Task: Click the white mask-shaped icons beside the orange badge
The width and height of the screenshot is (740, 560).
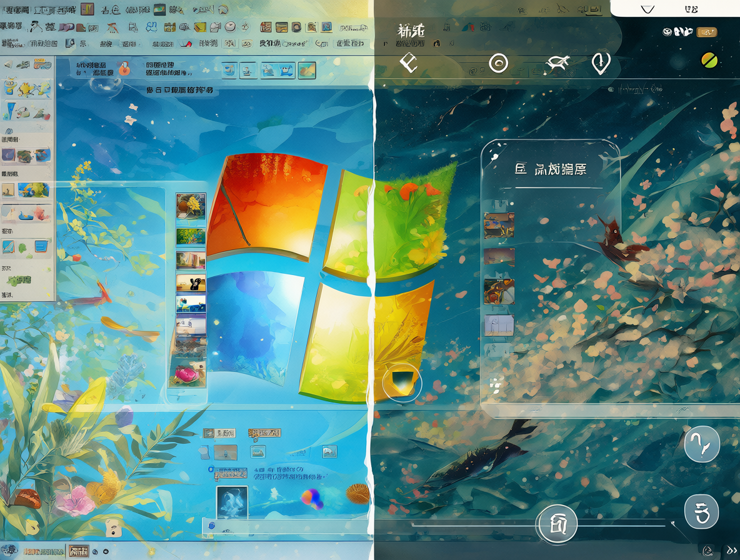Action: (x=677, y=32)
